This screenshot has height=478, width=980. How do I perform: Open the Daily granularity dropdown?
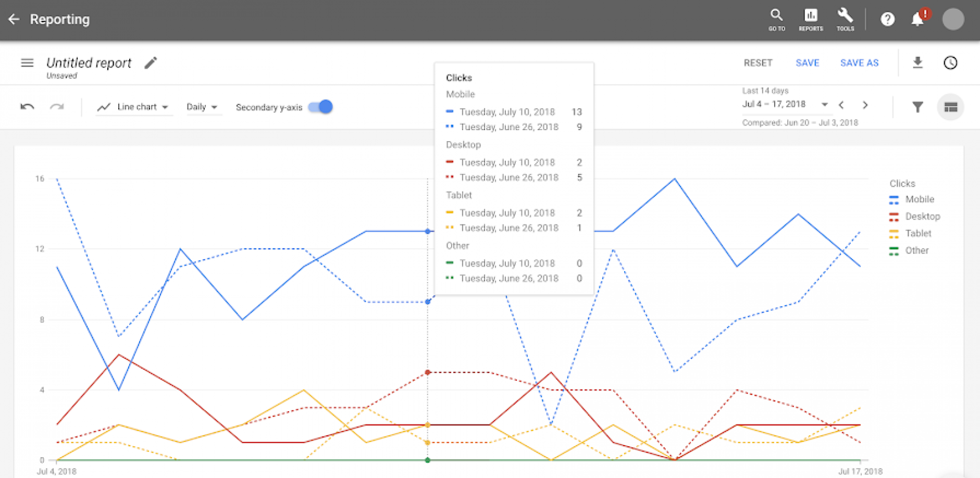tap(202, 107)
